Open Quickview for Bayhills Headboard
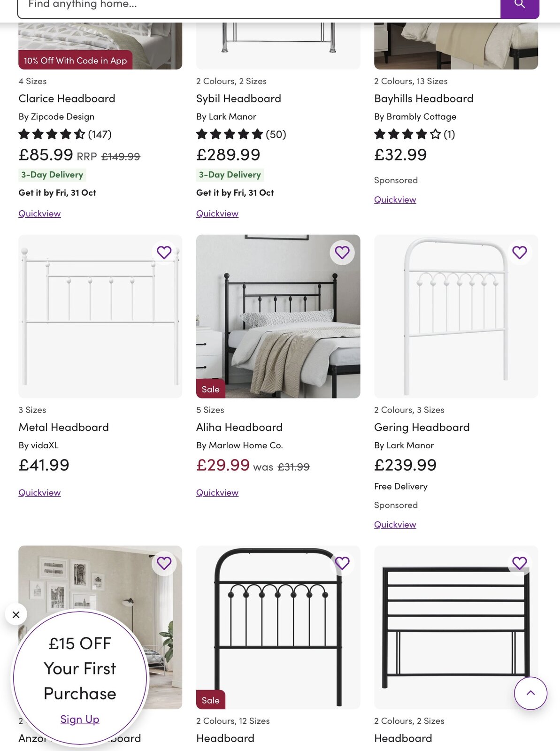Viewport: 560px width, 751px height. tap(395, 199)
